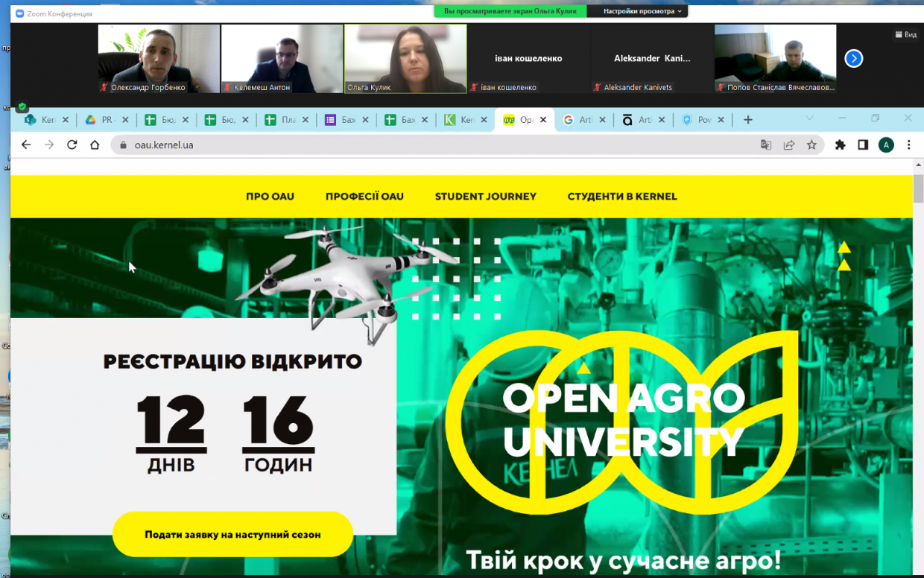
Task: Open the browser three-dot menu
Action: coord(909,145)
